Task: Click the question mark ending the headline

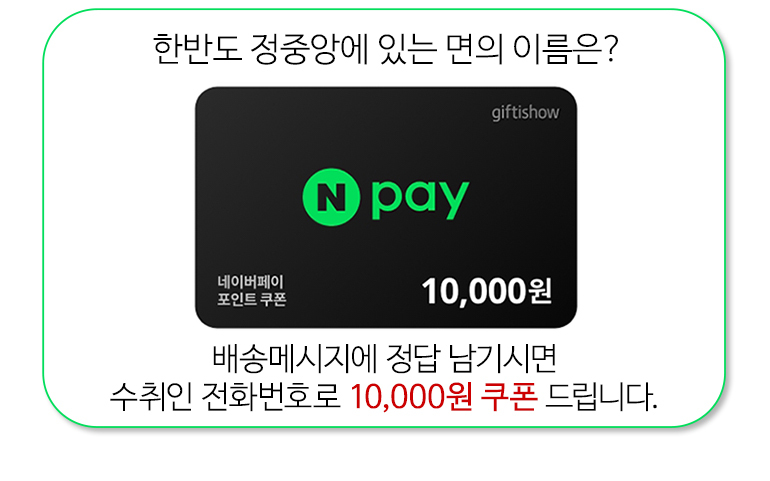Action: [x=611, y=49]
